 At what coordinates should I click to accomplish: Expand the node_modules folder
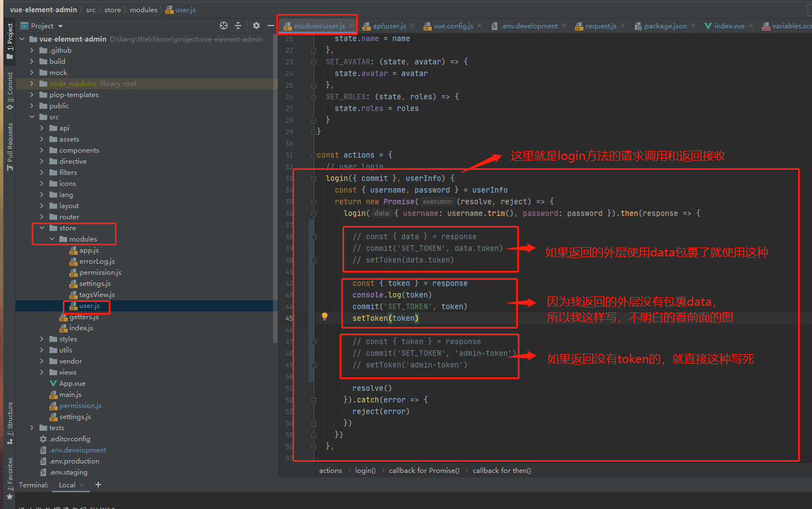click(x=32, y=84)
